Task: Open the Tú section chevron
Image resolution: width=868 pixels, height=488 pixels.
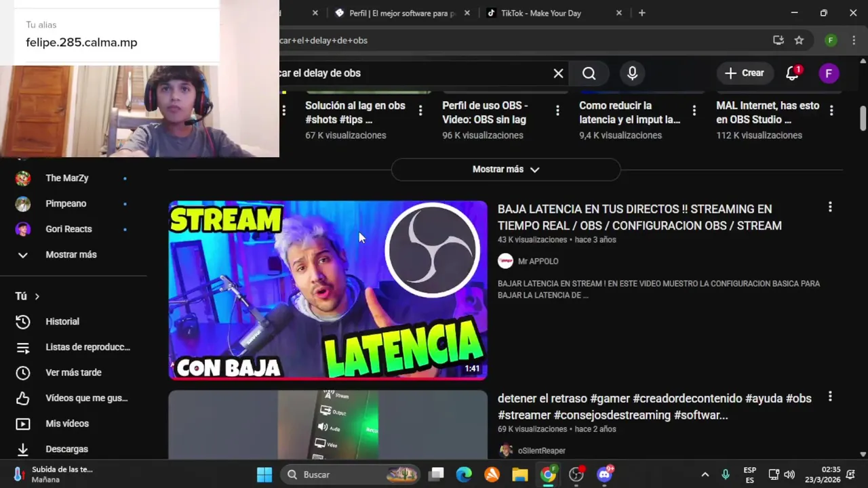Action: pos(37,296)
